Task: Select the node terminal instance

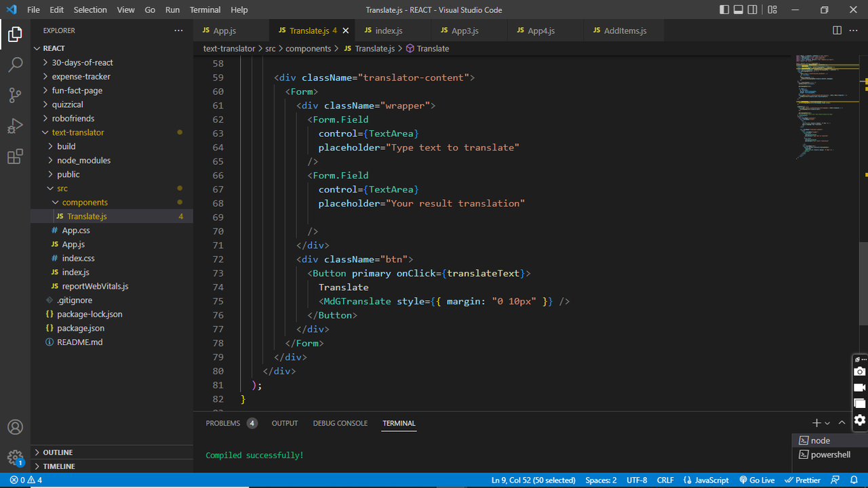Action: (830, 441)
